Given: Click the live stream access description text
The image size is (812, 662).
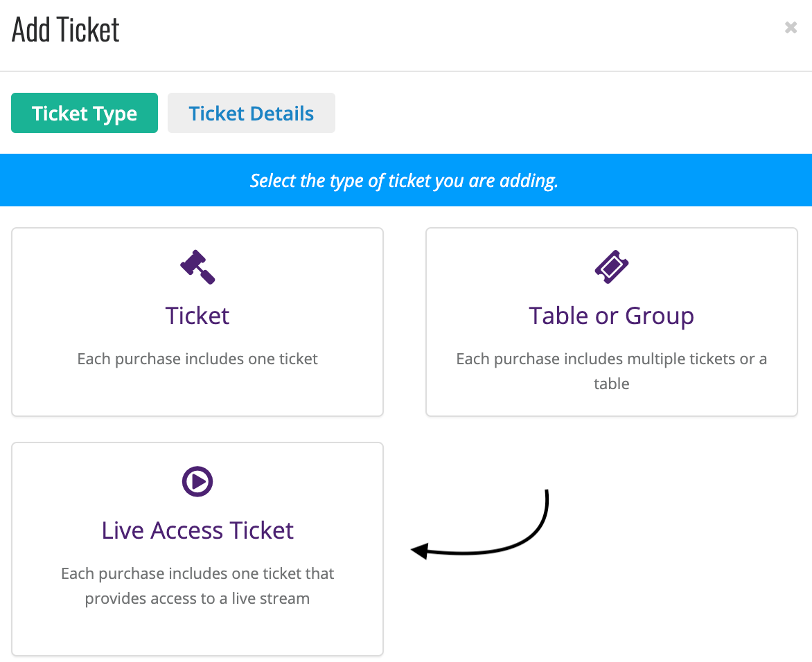Looking at the screenshot, I should tap(197, 586).
